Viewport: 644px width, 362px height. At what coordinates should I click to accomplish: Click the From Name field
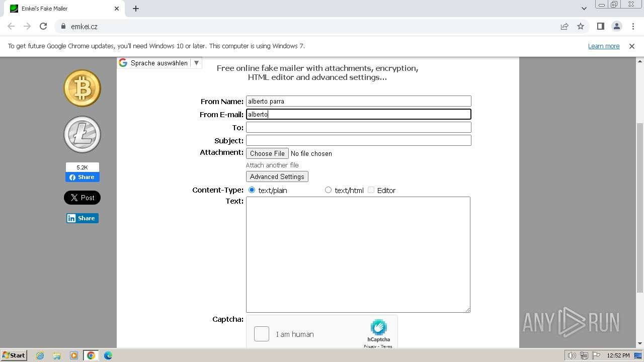(358, 101)
